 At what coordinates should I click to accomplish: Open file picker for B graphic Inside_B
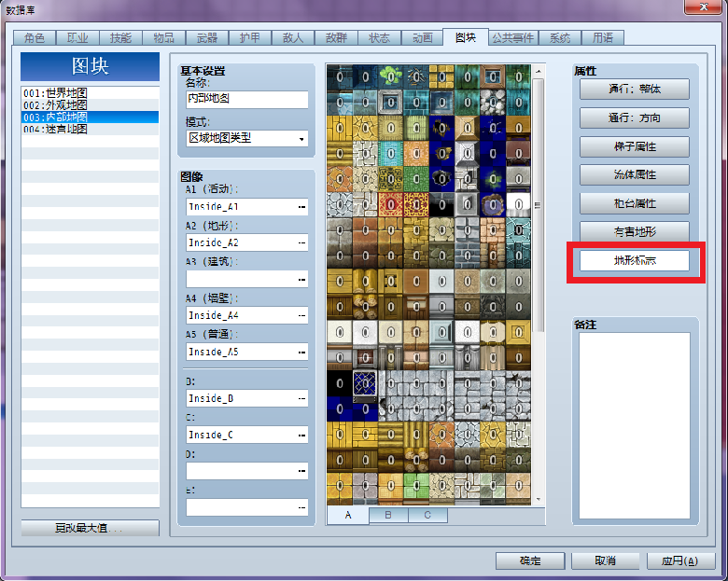301,398
